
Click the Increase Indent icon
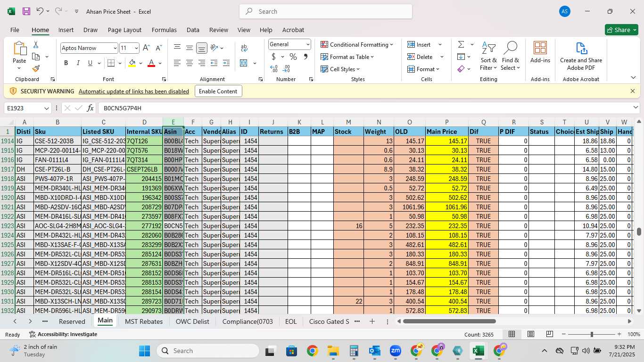coord(226,63)
